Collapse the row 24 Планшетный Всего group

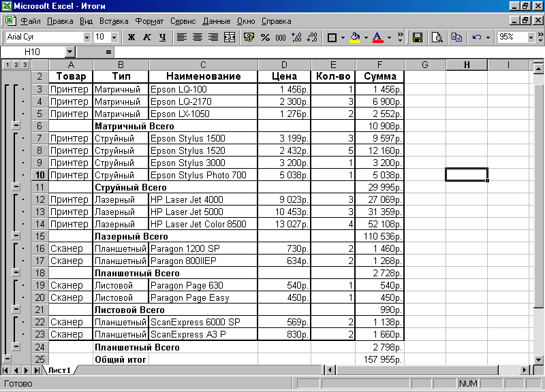click(16, 346)
